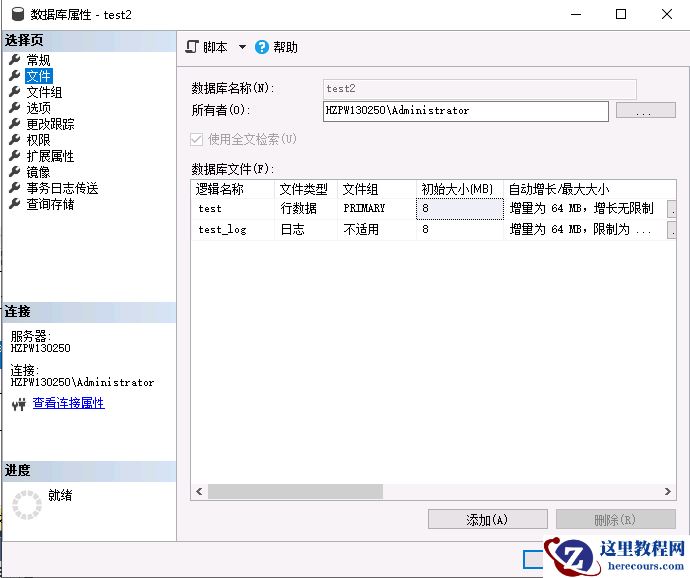Open autogrowth settings button for test_log row
The width and height of the screenshot is (690, 578).
click(672, 230)
